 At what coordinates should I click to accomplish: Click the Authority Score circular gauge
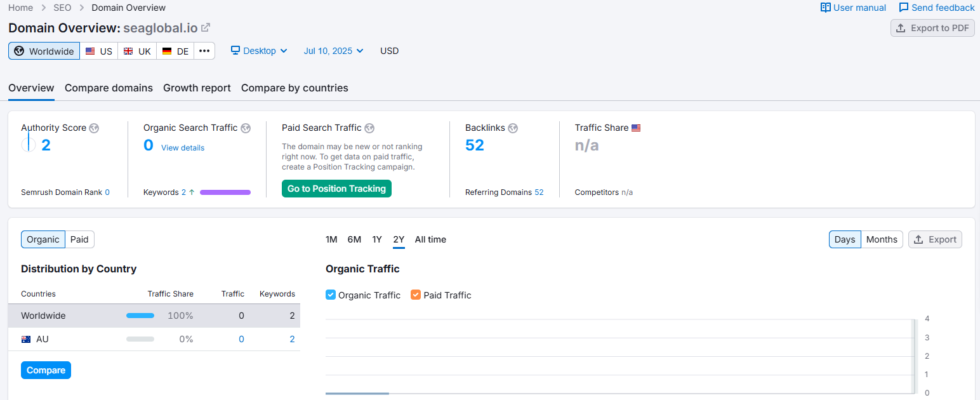(29, 145)
